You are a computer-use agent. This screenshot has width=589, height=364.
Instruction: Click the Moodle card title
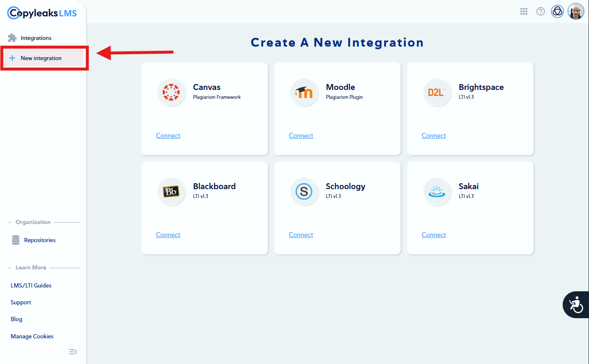point(341,87)
